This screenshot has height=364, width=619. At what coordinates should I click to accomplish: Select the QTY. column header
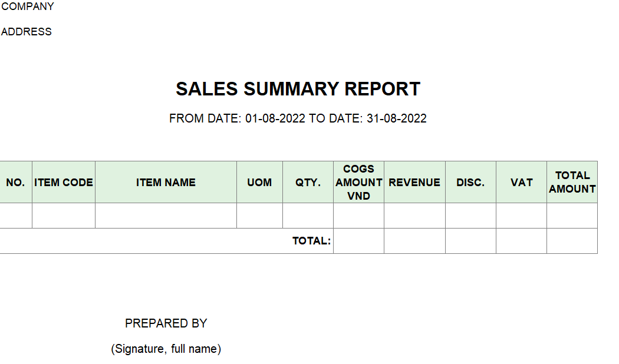(x=308, y=182)
